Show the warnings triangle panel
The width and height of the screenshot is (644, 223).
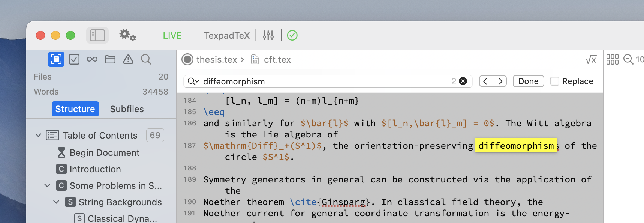pyautogui.click(x=128, y=59)
